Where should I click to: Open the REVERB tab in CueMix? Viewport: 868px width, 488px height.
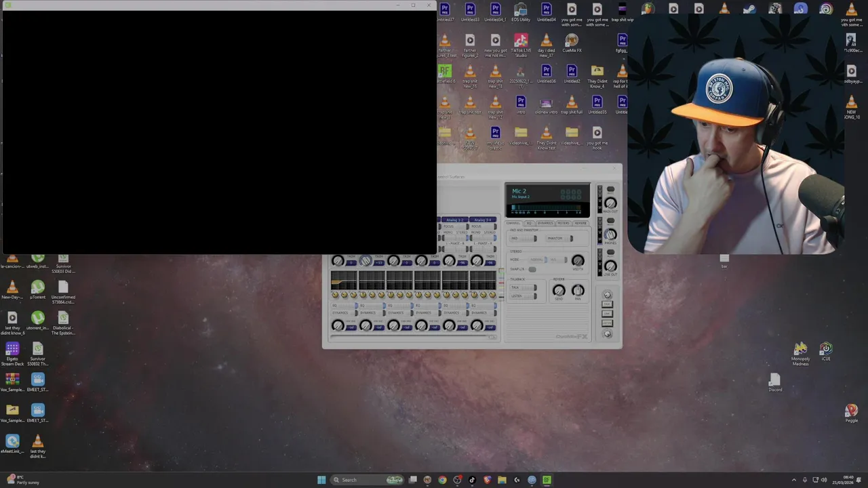580,223
